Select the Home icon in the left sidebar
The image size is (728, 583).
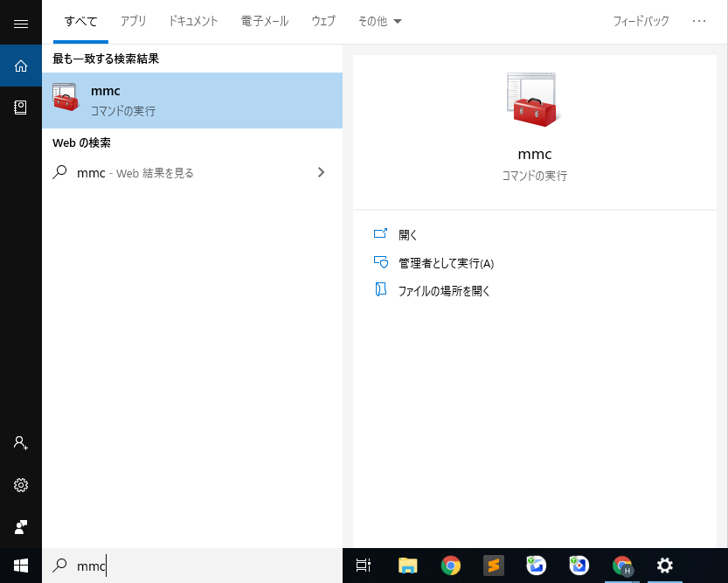(x=20, y=65)
